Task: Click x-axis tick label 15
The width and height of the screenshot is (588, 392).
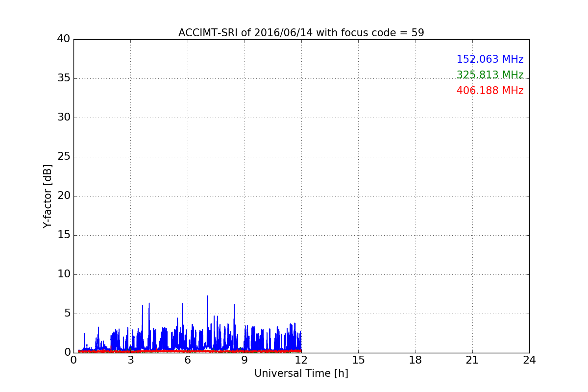Action: (358, 360)
